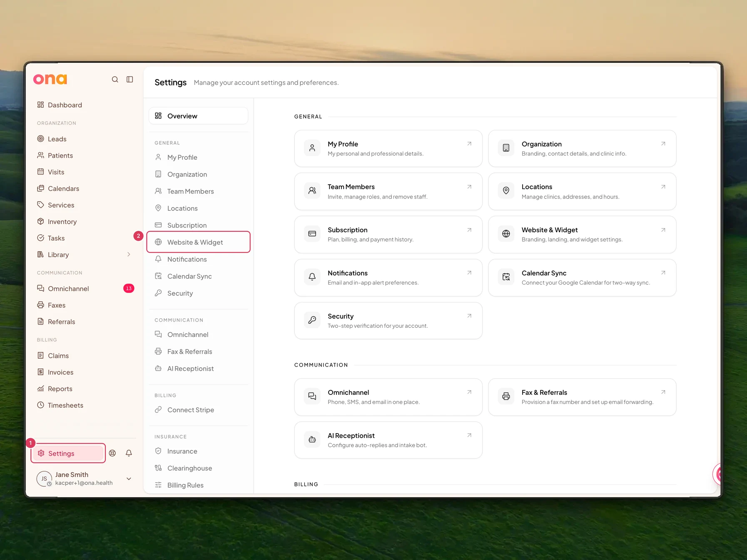Screen dimensions: 747x560
Task: Open Invoices in main sidebar
Action: pyautogui.click(x=85, y=372)
